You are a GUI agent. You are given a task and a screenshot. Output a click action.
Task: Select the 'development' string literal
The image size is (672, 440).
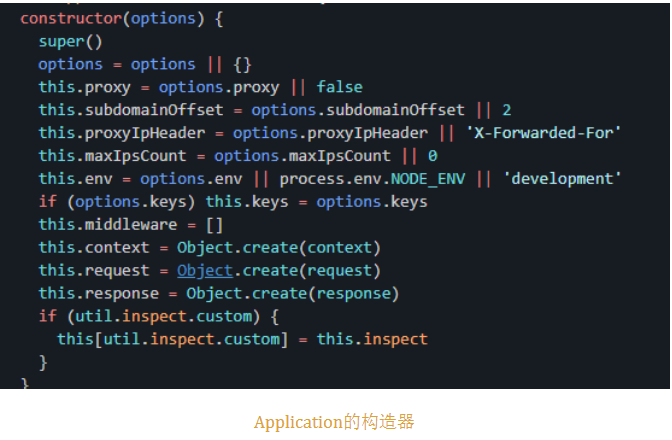[x=562, y=178]
